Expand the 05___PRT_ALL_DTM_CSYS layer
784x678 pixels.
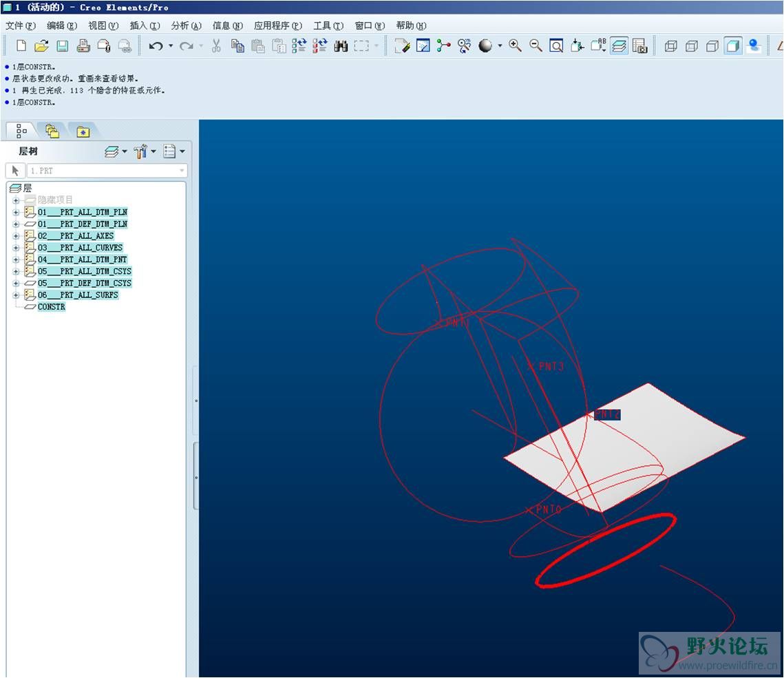tap(16, 271)
